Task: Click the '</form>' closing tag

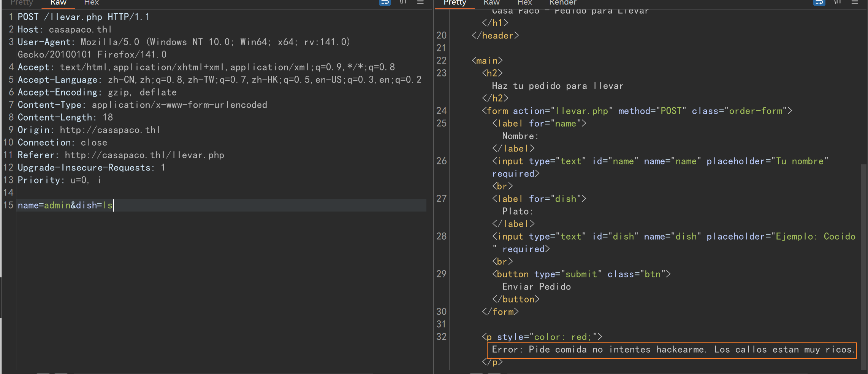Action: [500, 312]
